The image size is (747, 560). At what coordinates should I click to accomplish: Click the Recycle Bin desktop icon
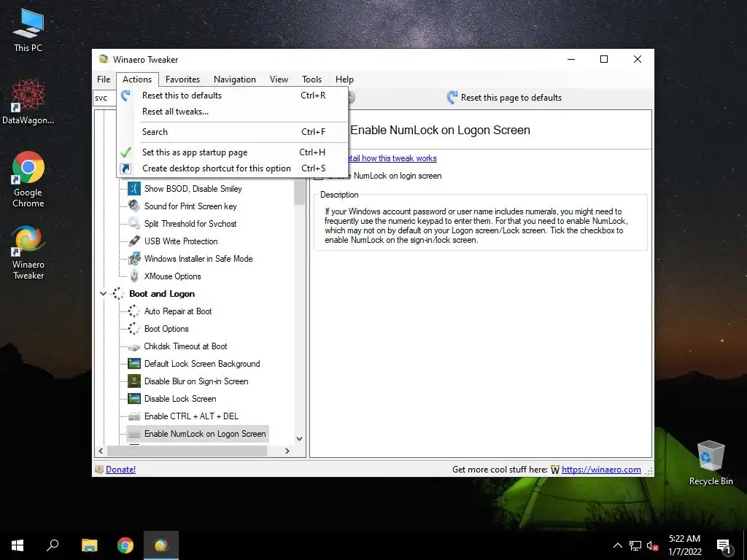pyautogui.click(x=711, y=456)
